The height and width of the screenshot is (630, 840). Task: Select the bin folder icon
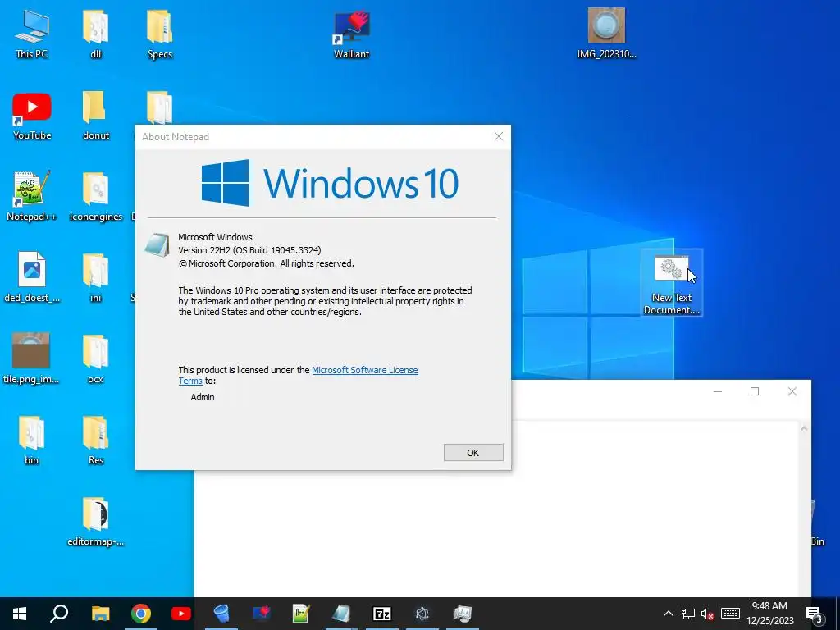(32, 441)
